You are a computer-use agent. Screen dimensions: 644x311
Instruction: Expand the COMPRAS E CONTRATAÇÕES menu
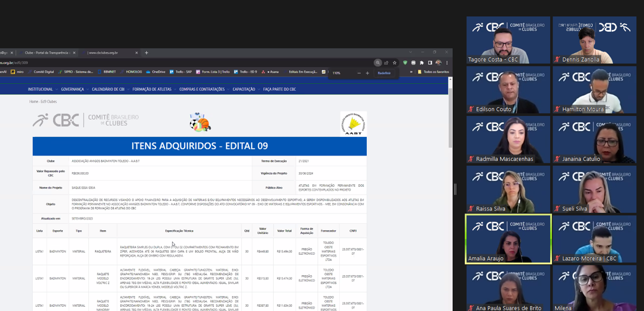tap(204, 89)
